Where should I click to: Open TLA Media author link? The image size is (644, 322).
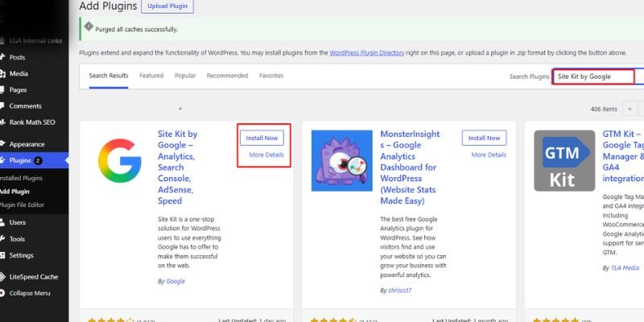tap(625, 268)
